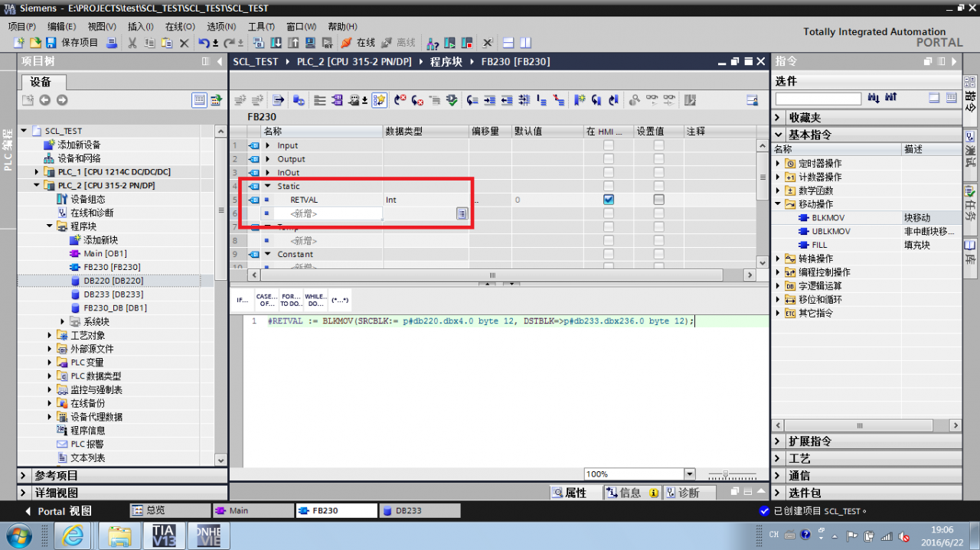Click the volume icon in system tray
980x550 pixels.
903,536
